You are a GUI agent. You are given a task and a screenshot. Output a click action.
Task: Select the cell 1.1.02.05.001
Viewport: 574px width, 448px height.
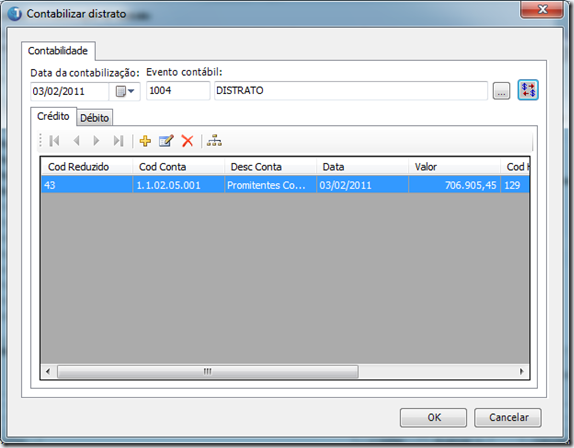coord(178,185)
